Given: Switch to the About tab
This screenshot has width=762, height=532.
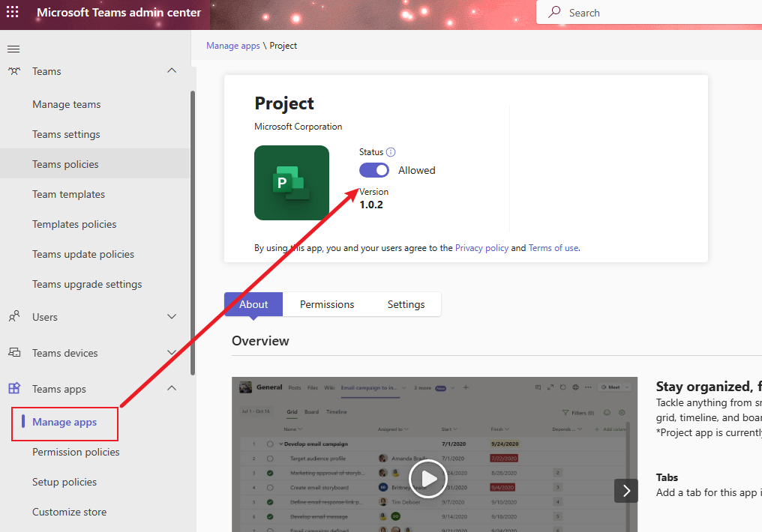Looking at the screenshot, I should pos(253,304).
